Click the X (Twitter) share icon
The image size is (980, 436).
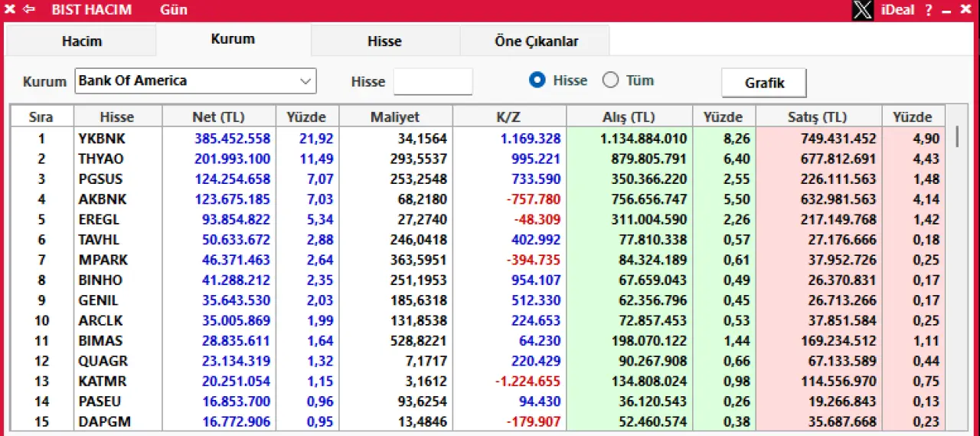coord(862,10)
